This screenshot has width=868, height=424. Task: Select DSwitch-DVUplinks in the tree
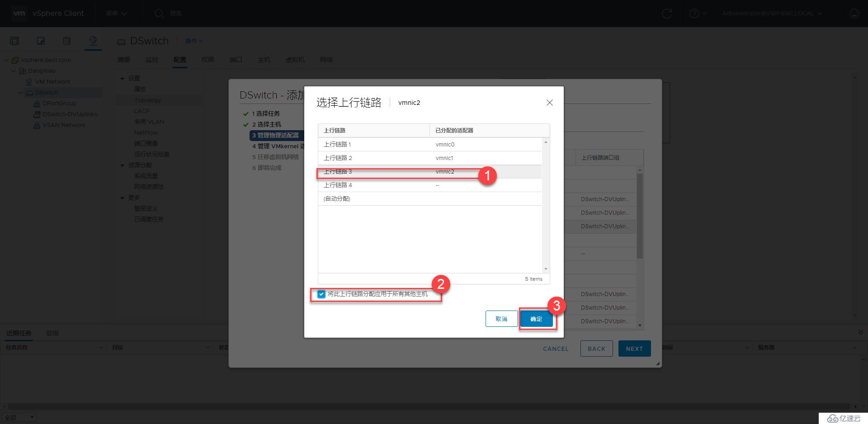[x=71, y=114]
